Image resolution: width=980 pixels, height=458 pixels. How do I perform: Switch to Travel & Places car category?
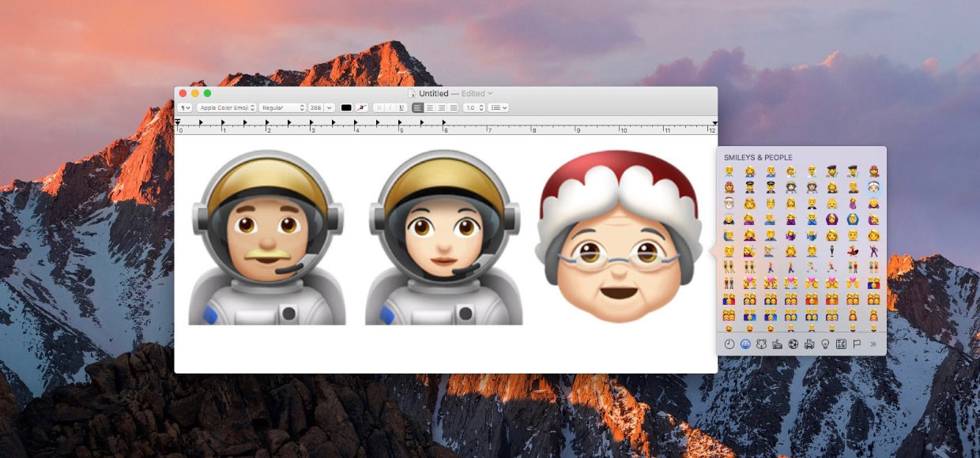809,344
